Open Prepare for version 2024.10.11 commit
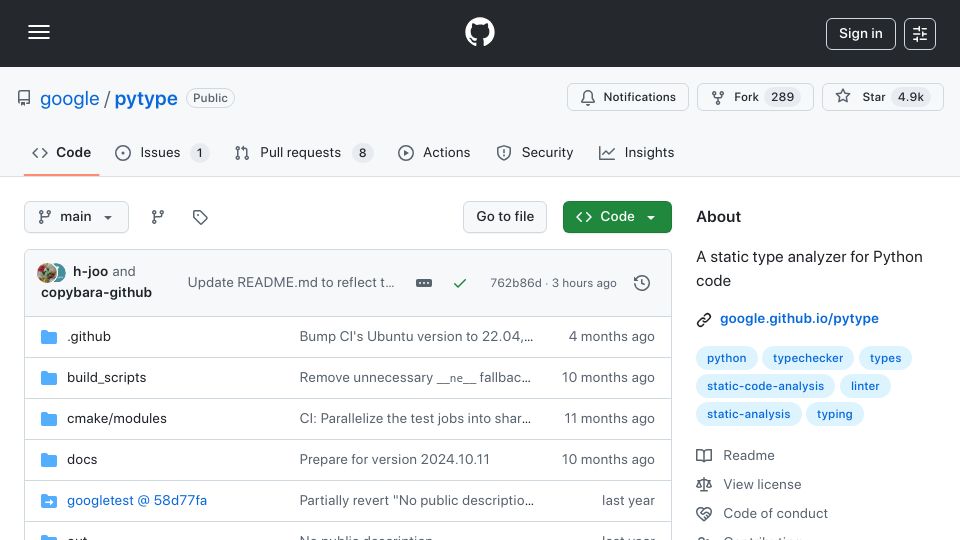 click(x=394, y=460)
